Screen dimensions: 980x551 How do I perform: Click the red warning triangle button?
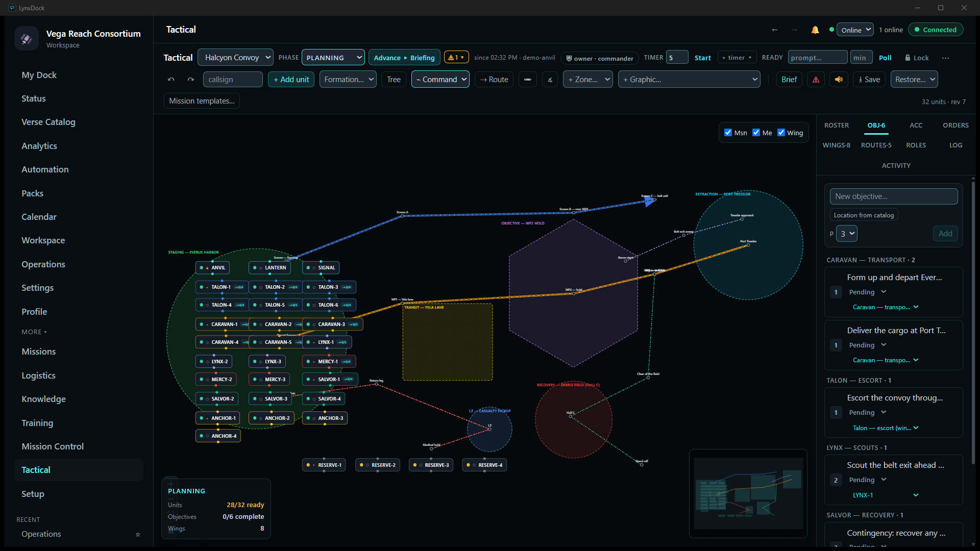point(816,80)
